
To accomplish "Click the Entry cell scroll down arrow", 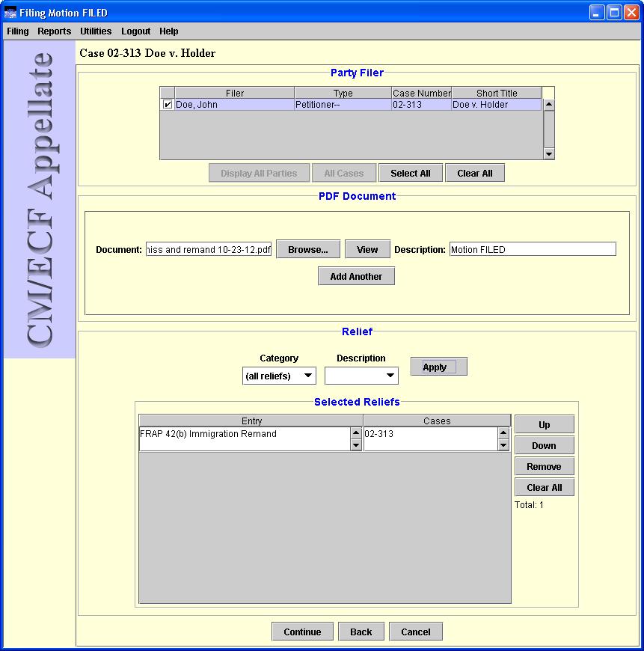I will pyautogui.click(x=356, y=445).
